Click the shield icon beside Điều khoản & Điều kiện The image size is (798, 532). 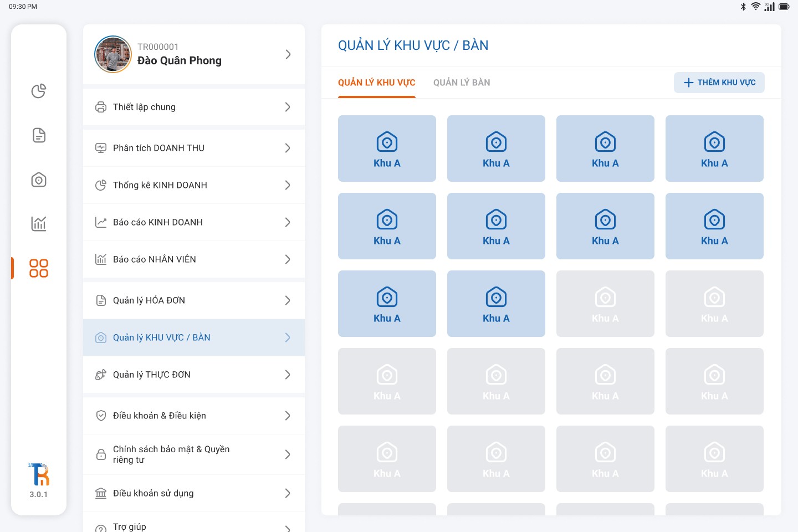tap(101, 416)
